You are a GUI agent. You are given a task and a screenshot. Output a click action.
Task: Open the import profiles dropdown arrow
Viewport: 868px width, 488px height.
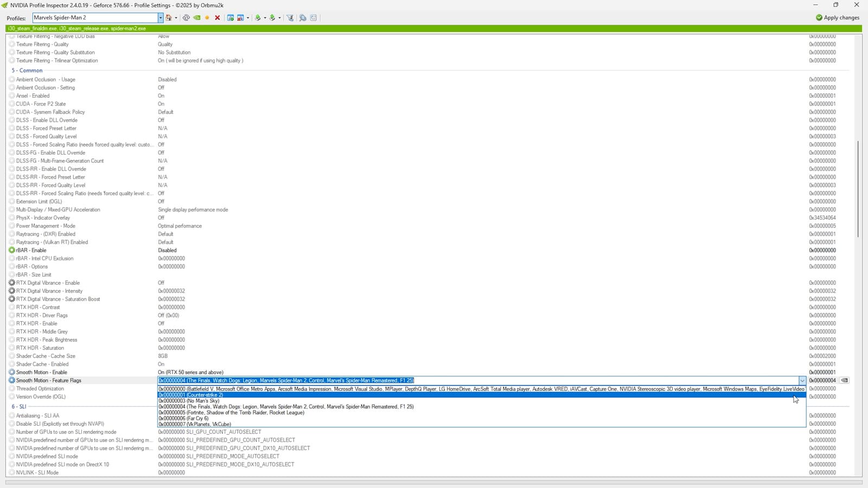point(279,18)
